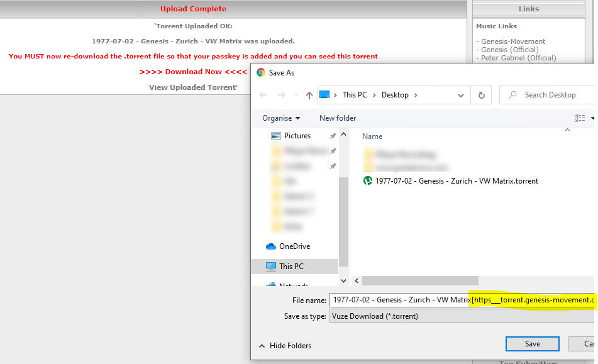Open the recent locations dropdown arrow
Image resolution: width=598 pixels, height=364 pixels.
296,96
